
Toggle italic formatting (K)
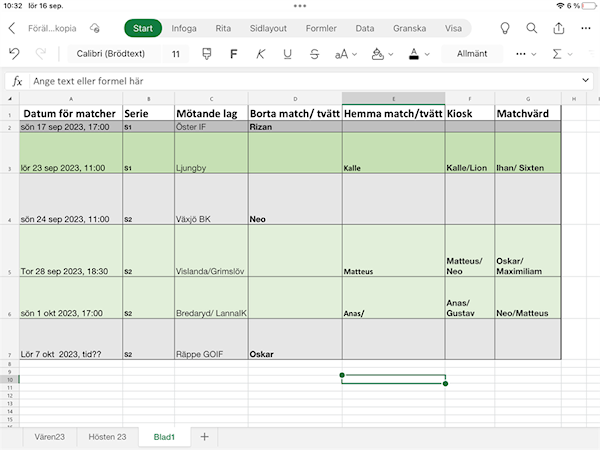tap(260, 53)
